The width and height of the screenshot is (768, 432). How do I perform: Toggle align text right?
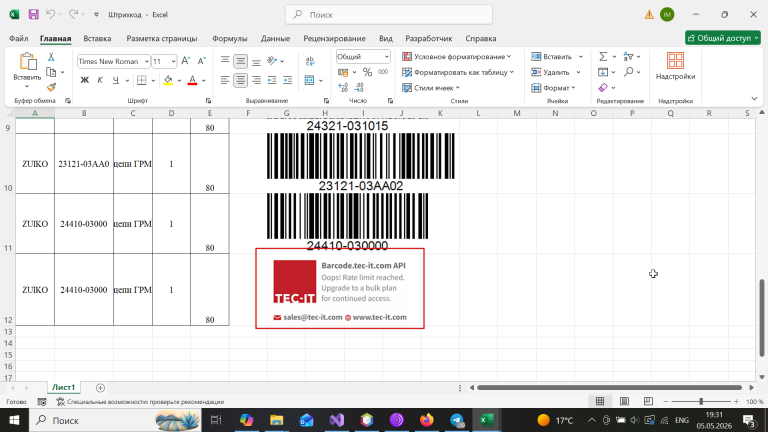[256, 80]
